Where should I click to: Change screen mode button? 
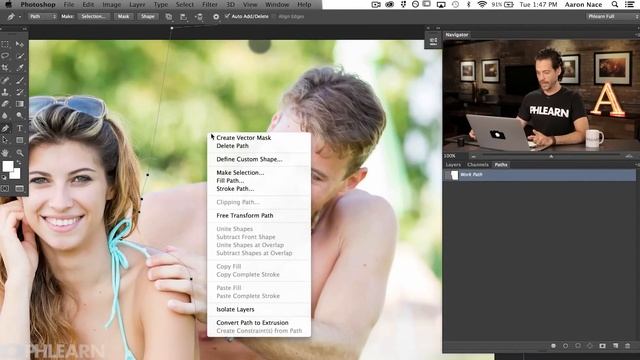(19, 189)
